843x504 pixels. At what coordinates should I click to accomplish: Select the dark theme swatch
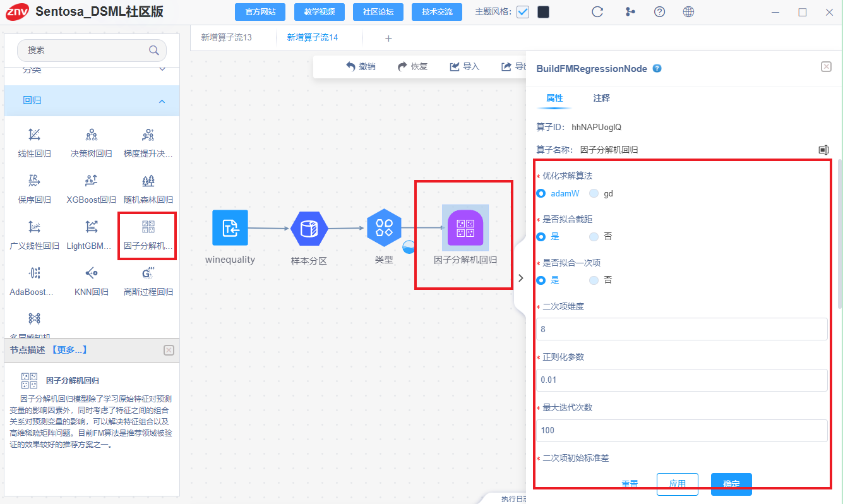pos(543,12)
